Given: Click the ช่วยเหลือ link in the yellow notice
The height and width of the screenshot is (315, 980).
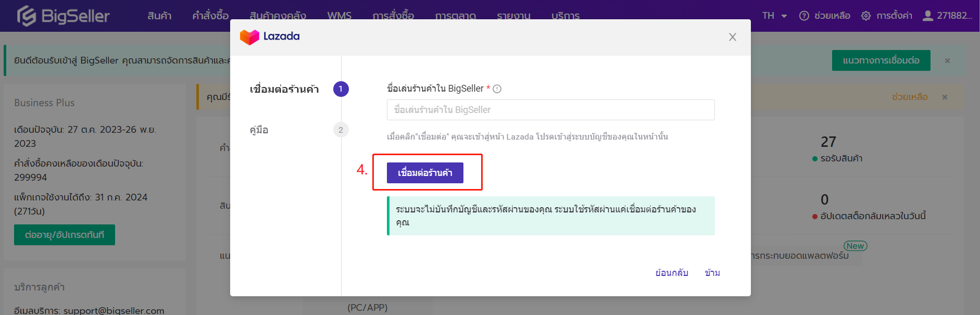Looking at the screenshot, I should coord(910,97).
